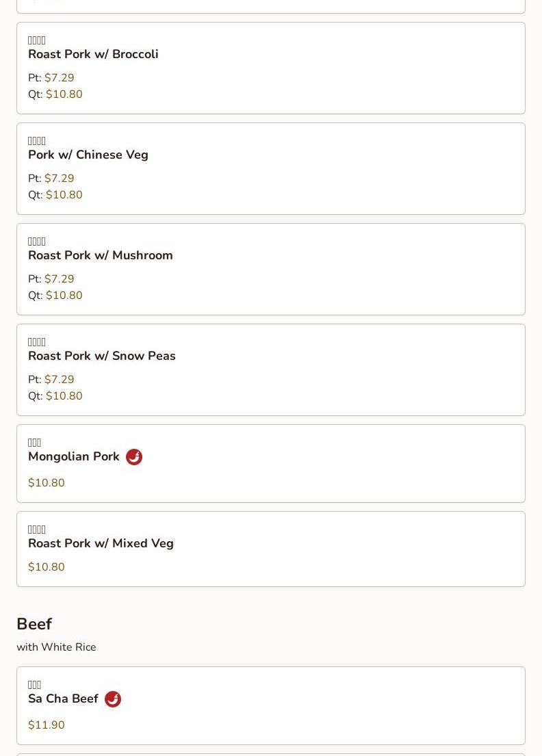Select the $10.80 quart price for Snow Peas dish

coord(64,396)
